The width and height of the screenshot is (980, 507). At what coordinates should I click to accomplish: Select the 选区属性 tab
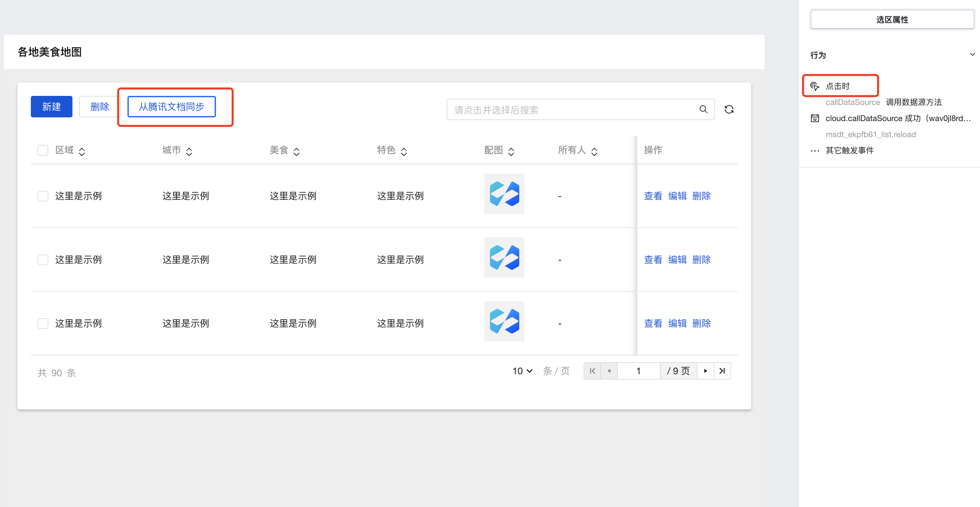(892, 20)
